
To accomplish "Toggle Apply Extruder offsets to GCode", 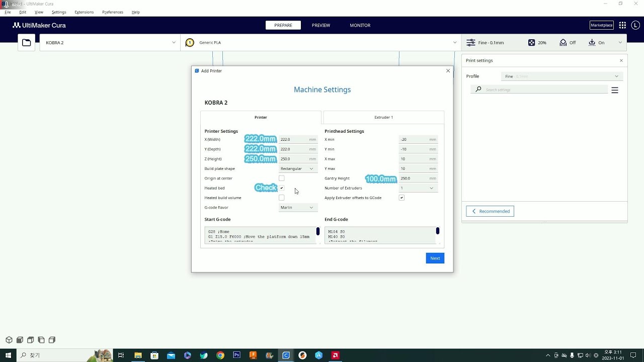I will pos(401,198).
